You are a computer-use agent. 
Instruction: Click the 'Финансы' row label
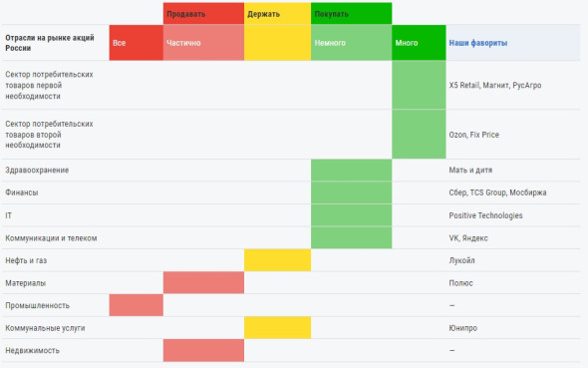21,192
